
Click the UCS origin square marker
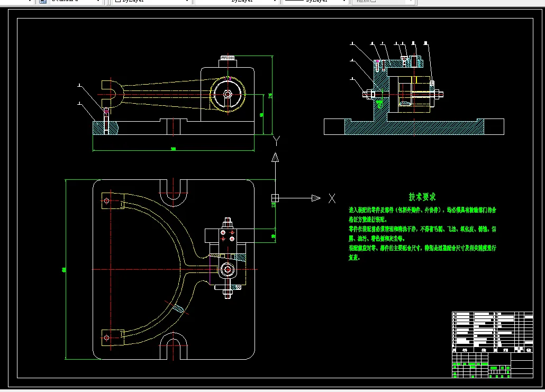(275, 198)
